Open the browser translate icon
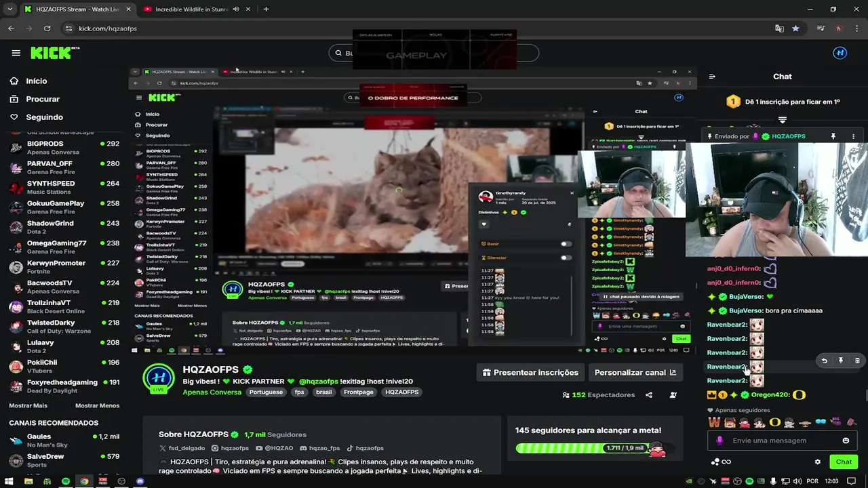The image size is (868, 488). [x=779, y=28]
